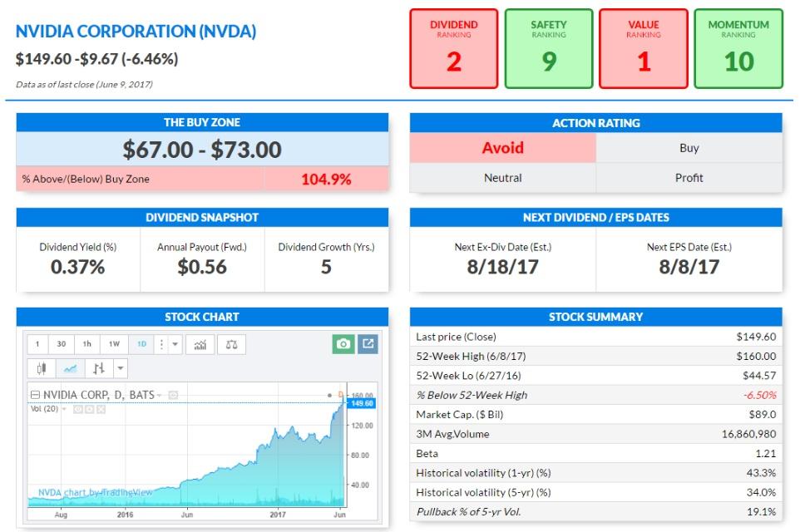The image size is (800, 532).
Task: Remove the Vol (20) indicator
Action: (x=101, y=409)
